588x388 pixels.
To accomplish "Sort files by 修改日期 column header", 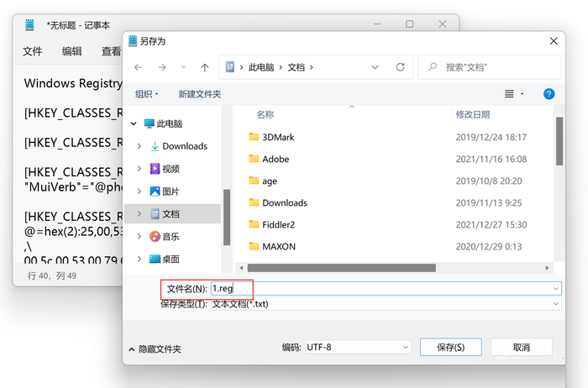I will 472,114.
